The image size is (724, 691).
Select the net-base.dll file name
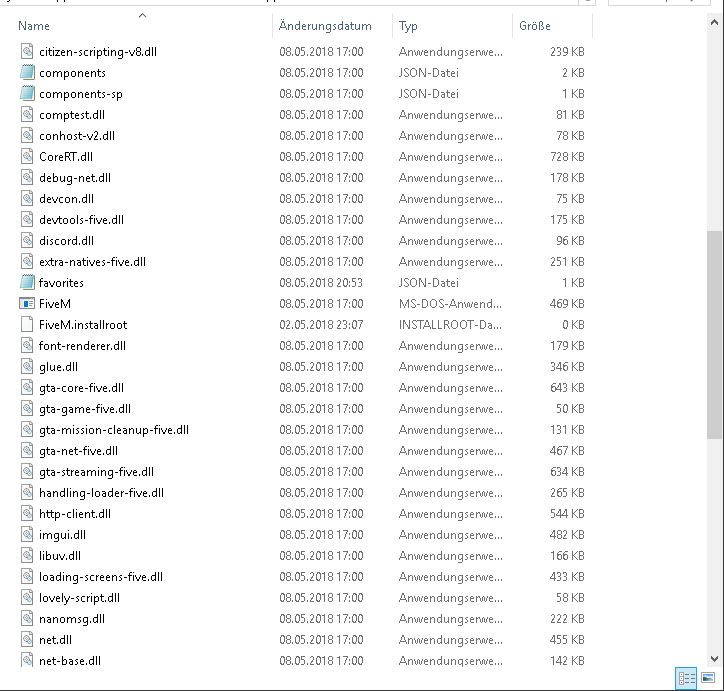point(70,661)
